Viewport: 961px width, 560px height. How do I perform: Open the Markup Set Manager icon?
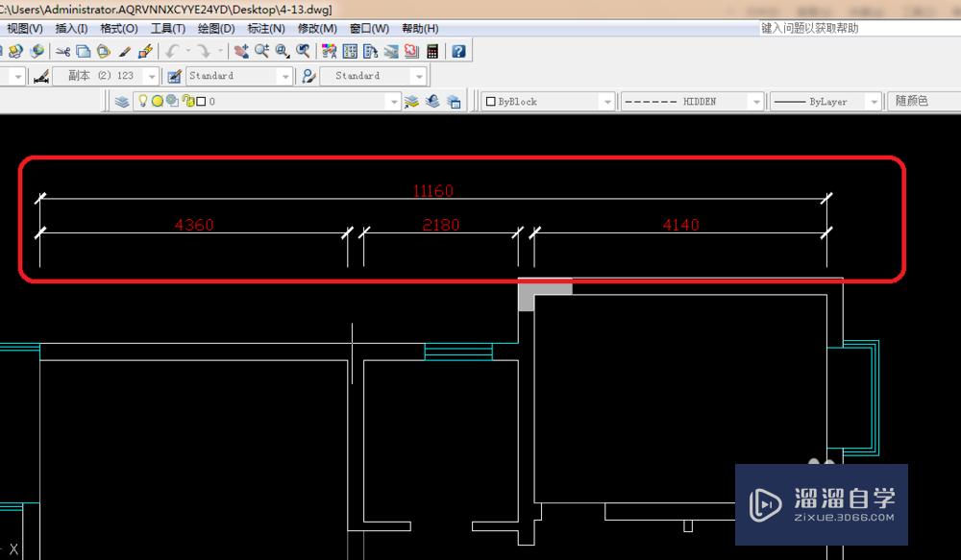coord(411,52)
